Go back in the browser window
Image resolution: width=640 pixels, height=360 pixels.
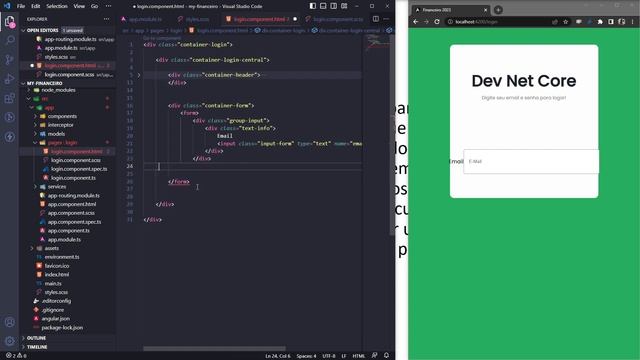416,22
